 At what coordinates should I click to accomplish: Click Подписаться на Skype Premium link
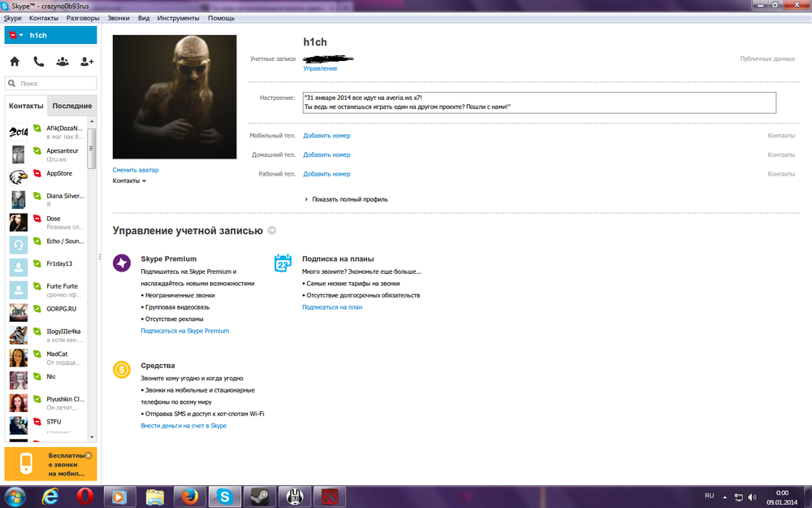click(185, 331)
